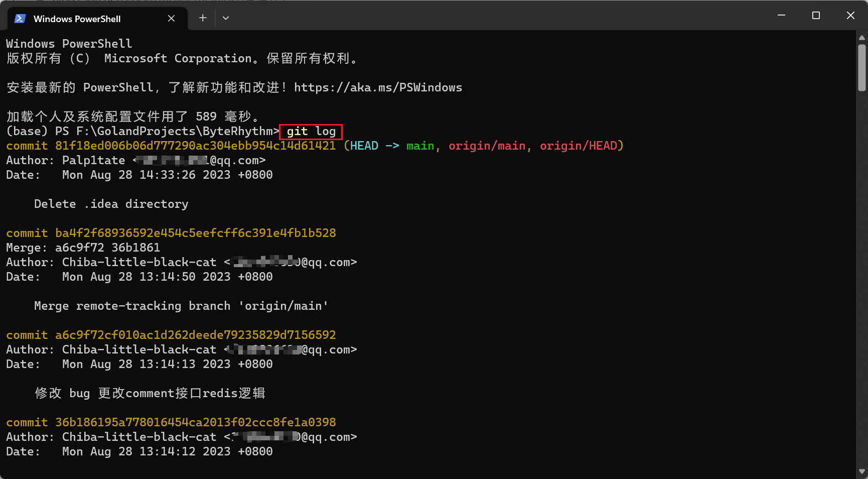Click the 'git log' command text
Screen dimensions: 868x479
[x=311, y=132]
